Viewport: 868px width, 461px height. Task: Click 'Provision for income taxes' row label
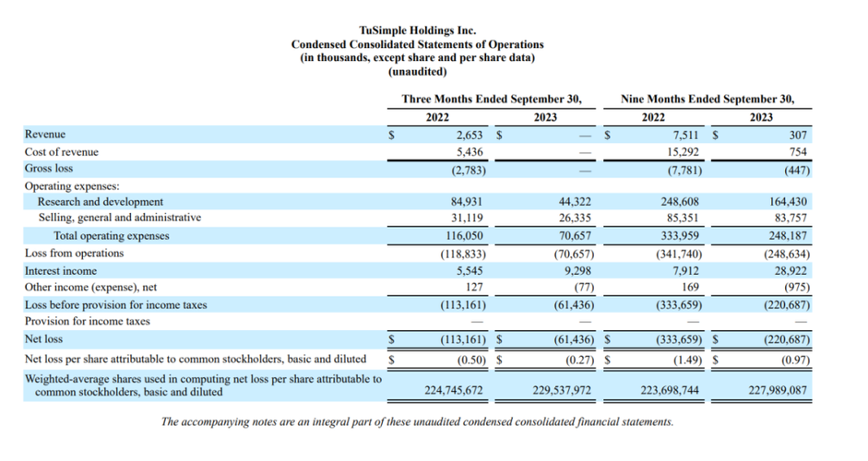pyautogui.click(x=88, y=322)
